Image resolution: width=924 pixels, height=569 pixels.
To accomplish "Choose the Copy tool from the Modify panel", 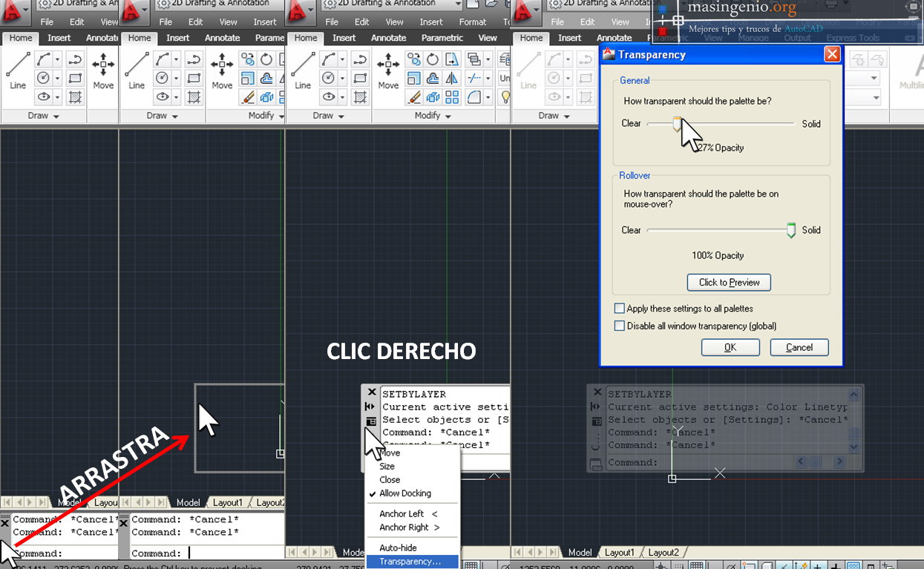I will (416, 60).
